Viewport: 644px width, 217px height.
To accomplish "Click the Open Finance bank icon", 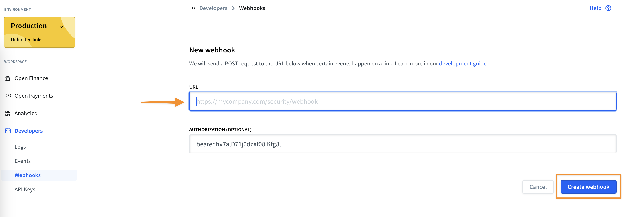I will pyautogui.click(x=8, y=78).
